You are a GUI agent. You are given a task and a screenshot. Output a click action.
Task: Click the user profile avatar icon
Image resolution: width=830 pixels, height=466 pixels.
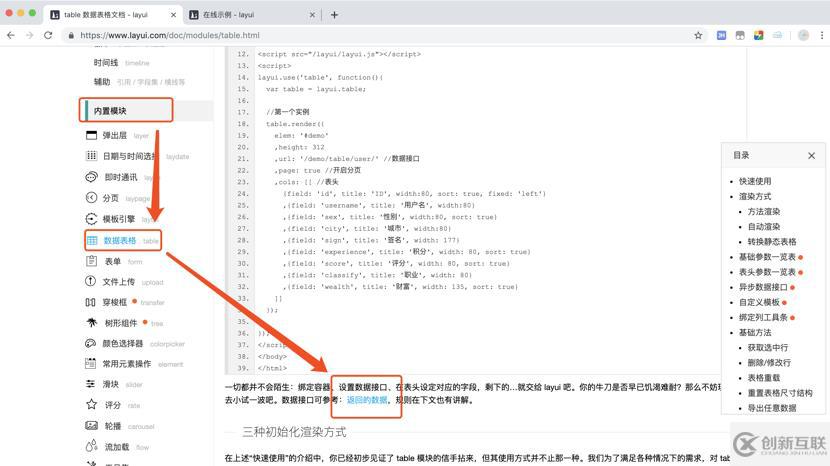coord(804,35)
